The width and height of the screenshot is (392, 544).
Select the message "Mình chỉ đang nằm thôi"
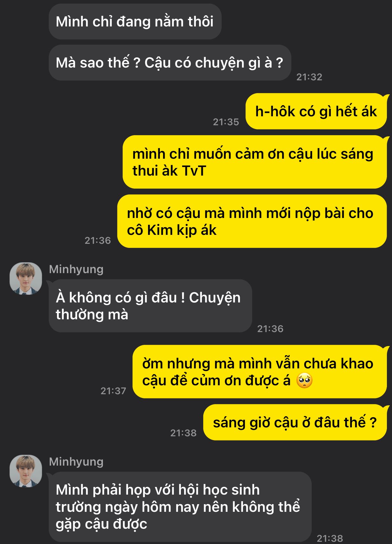coord(135,22)
